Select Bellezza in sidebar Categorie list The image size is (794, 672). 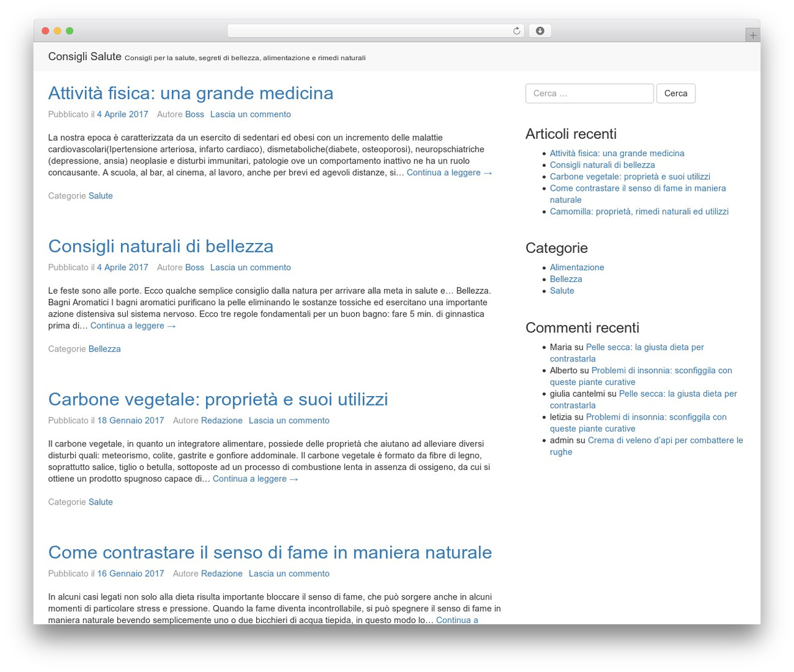pyautogui.click(x=566, y=279)
